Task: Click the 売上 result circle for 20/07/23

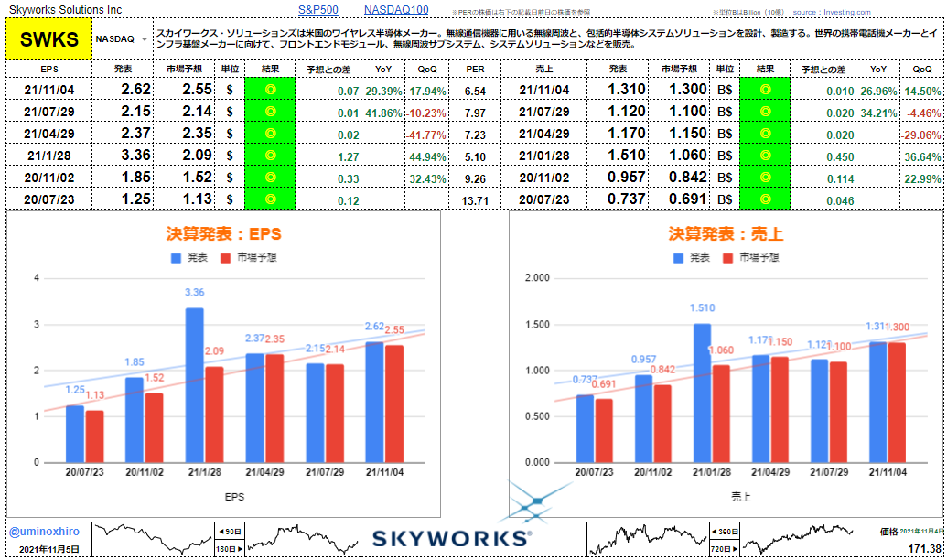Action: 765,199
